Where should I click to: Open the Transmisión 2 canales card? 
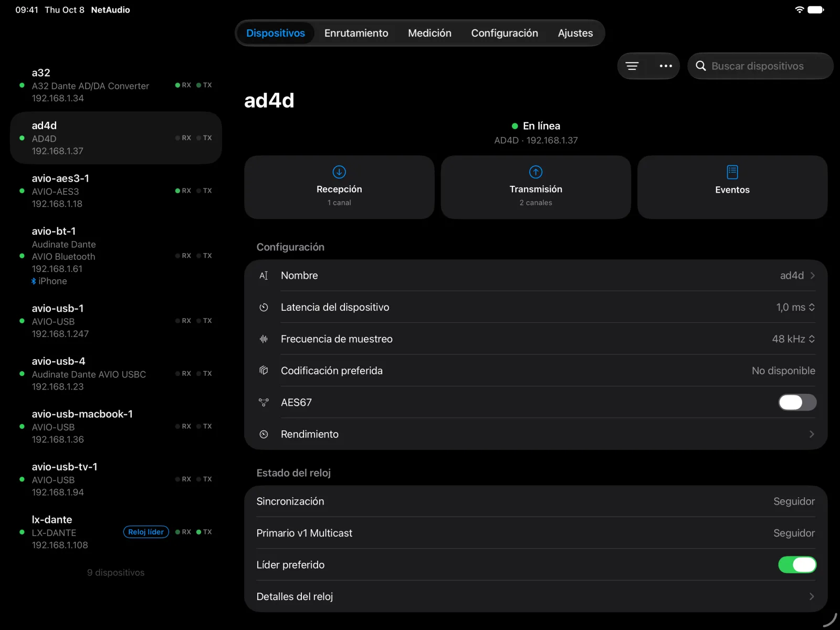point(535,187)
